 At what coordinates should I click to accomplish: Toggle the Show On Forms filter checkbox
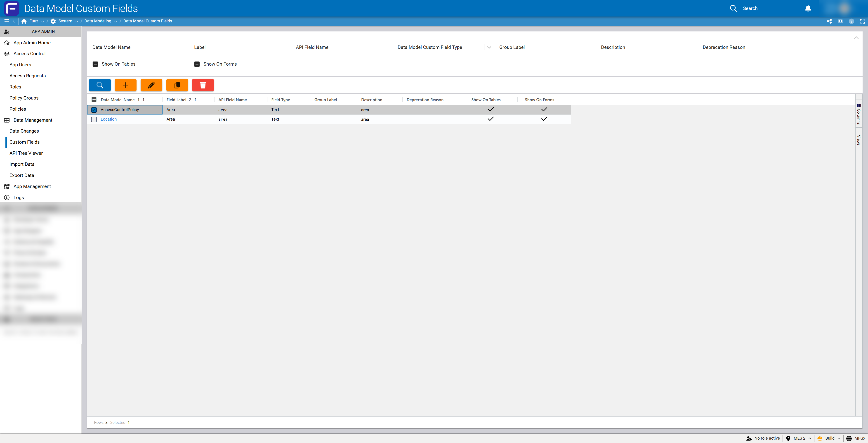[197, 64]
